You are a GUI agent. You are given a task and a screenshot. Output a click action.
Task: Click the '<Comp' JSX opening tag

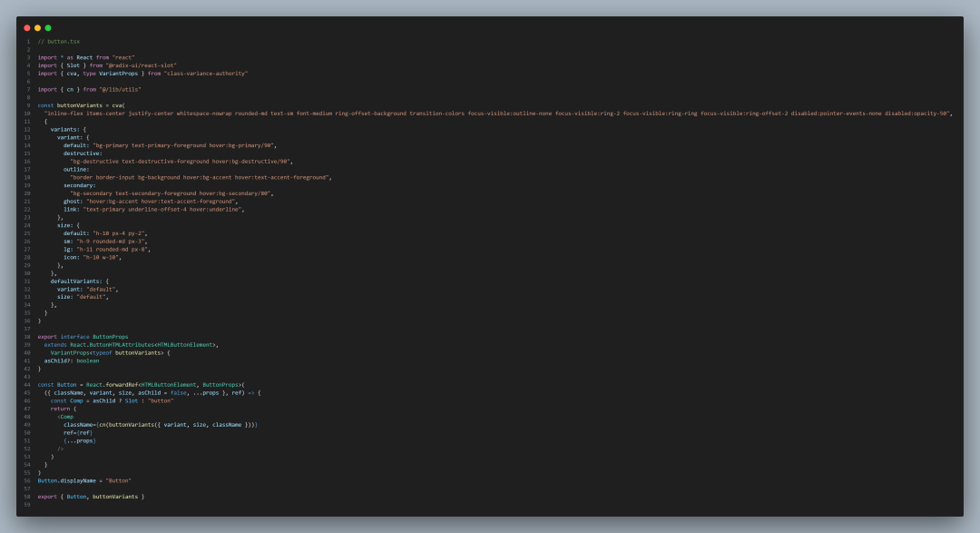[x=65, y=418]
